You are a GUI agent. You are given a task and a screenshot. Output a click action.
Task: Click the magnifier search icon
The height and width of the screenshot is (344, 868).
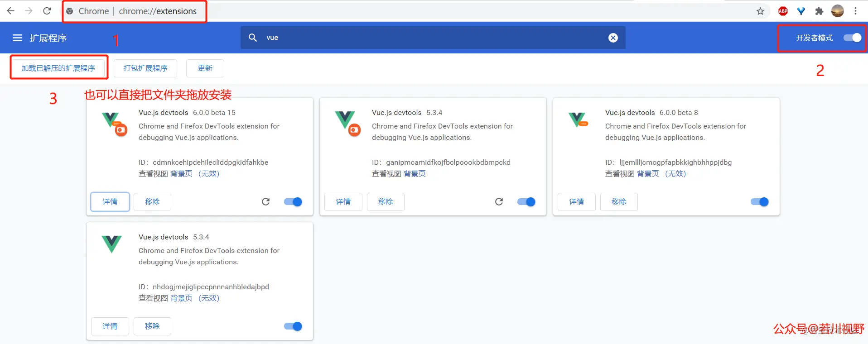pyautogui.click(x=253, y=38)
